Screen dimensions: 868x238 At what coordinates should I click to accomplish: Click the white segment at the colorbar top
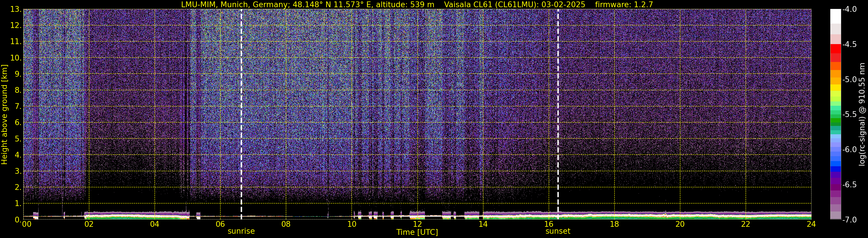point(836,16)
